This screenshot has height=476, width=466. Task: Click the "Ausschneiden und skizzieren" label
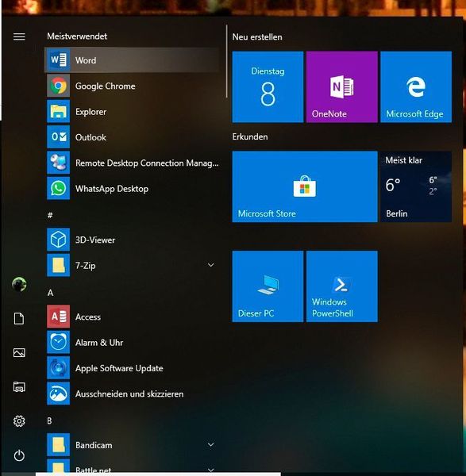pyautogui.click(x=129, y=393)
